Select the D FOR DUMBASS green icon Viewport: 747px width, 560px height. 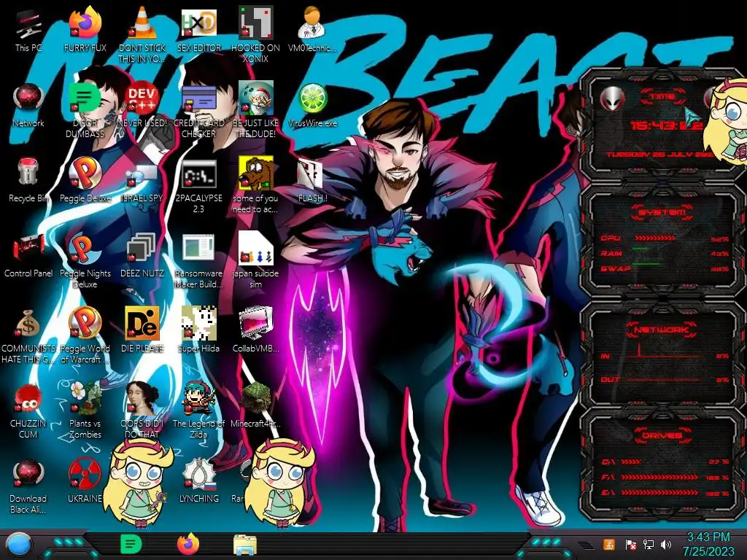[x=85, y=109]
